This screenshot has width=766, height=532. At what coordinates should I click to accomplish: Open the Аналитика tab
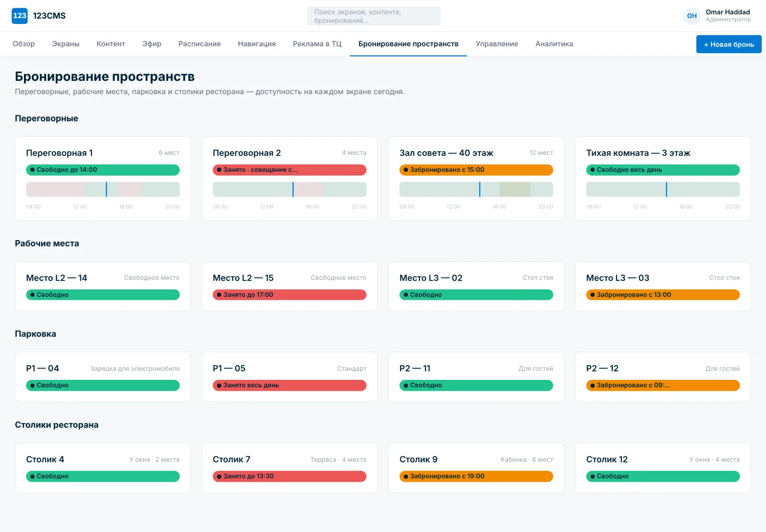554,44
